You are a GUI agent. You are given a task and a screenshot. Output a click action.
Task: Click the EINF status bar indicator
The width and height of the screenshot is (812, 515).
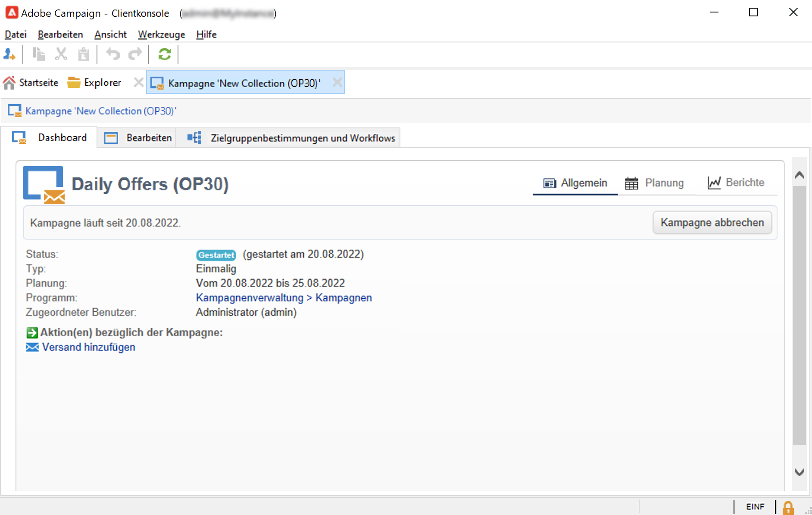[755, 507]
